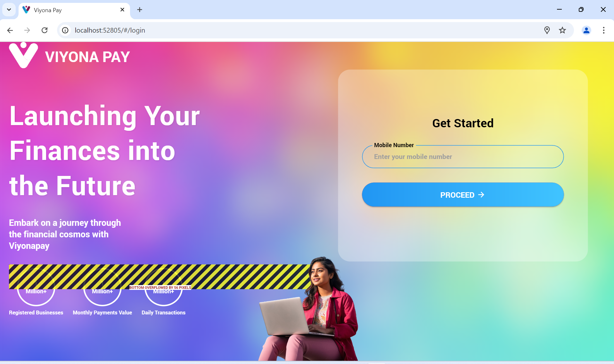Close the Viyona Pay tab
The width and height of the screenshot is (614, 364).
pos(122,10)
